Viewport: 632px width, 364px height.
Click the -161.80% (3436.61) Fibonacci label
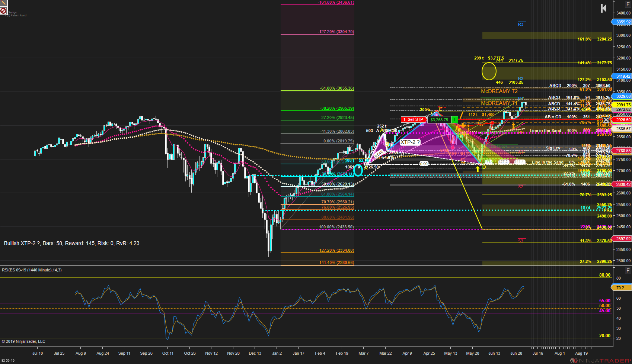tap(336, 3)
